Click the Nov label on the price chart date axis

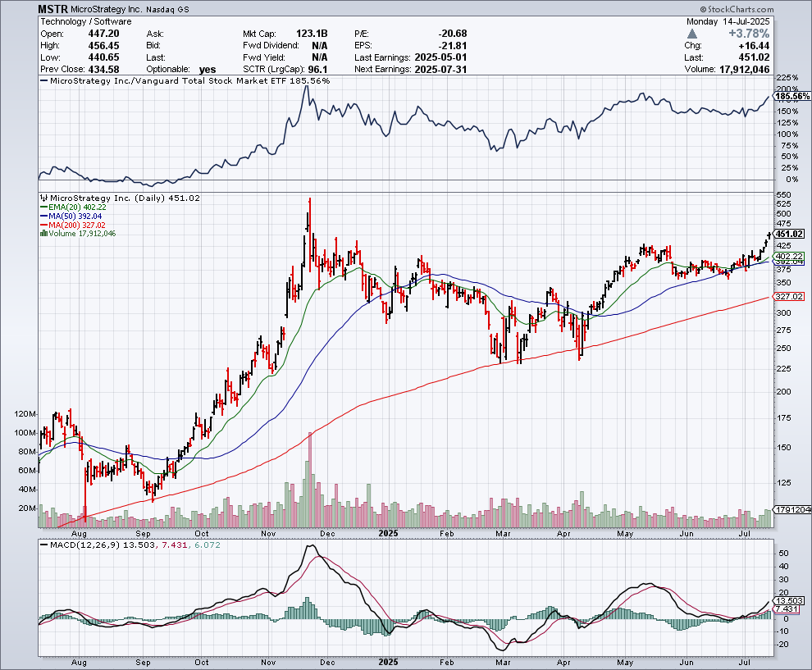(268, 533)
